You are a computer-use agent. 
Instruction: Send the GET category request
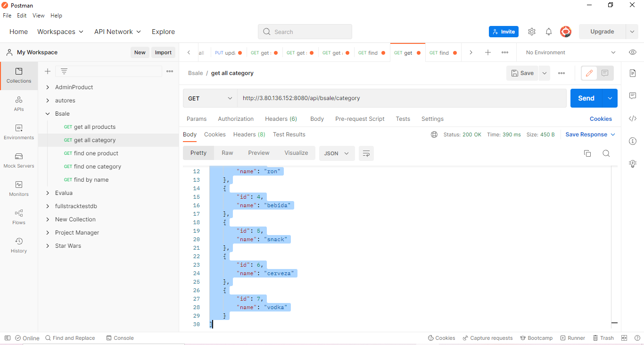pyautogui.click(x=586, y=98)
